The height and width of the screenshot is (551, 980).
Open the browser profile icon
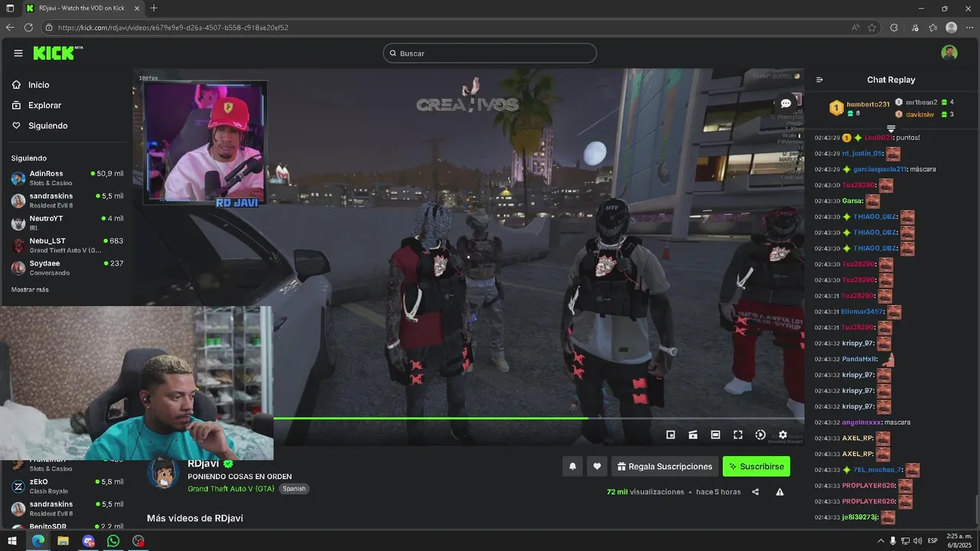click(951, 28)
